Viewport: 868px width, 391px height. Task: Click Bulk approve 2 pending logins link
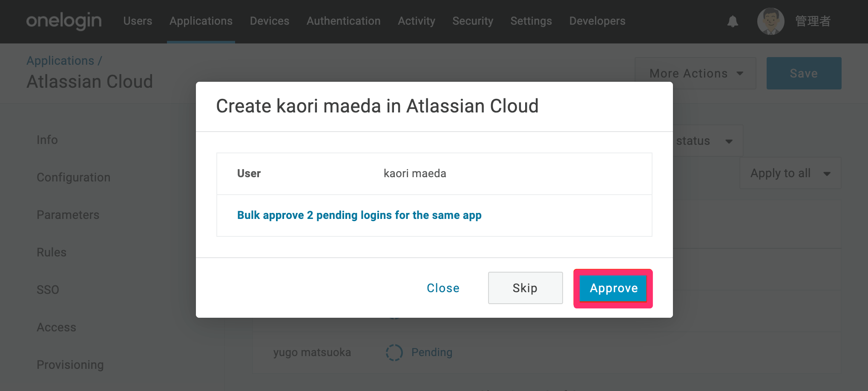click(x=359, y=215)
